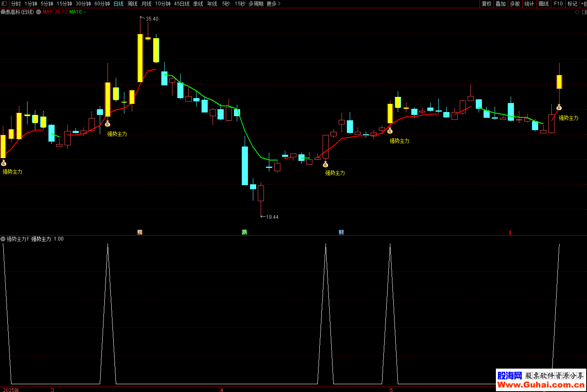Click the earliest money-bag signal icon

point(4,163)
